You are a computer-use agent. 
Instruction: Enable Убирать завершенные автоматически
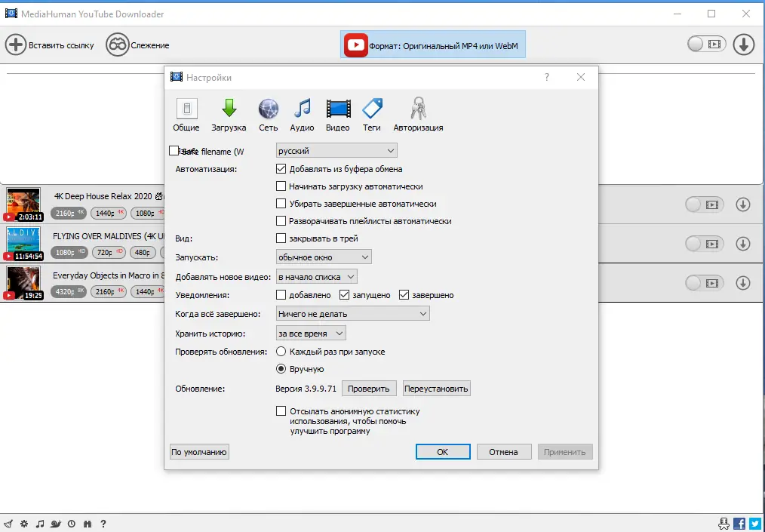coord(281,204)
